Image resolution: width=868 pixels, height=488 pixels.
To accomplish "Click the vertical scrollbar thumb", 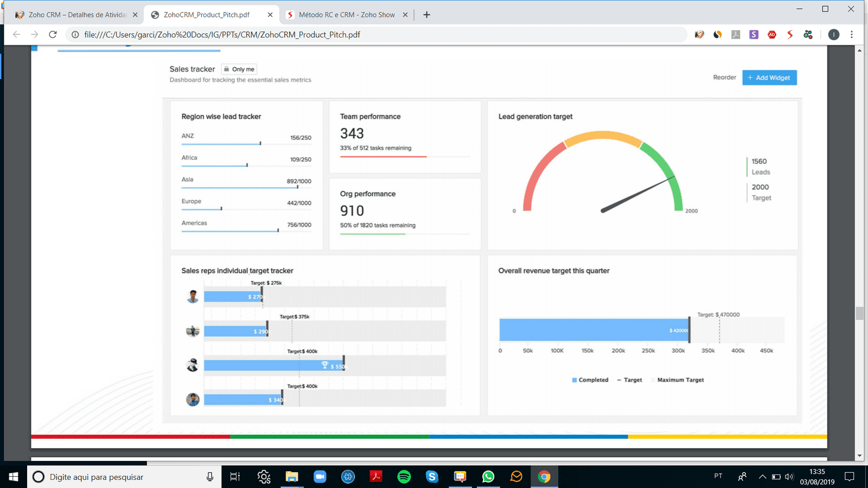I will 859,313.
